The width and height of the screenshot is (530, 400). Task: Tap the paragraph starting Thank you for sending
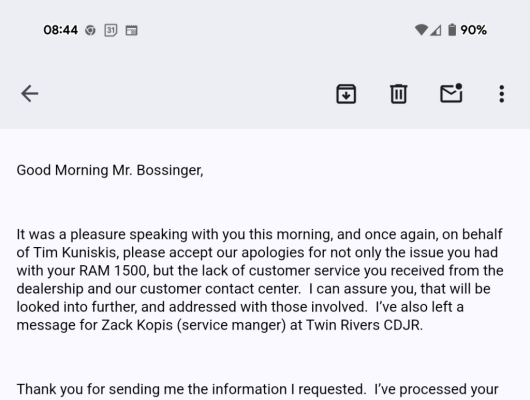click(257, 390)
